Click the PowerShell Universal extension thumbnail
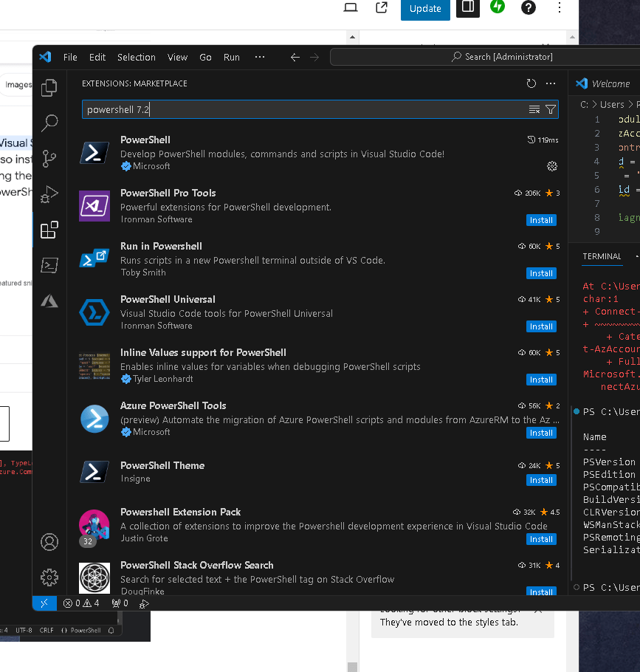Screen dimensions: 640x672 click(x=94, y=312)
